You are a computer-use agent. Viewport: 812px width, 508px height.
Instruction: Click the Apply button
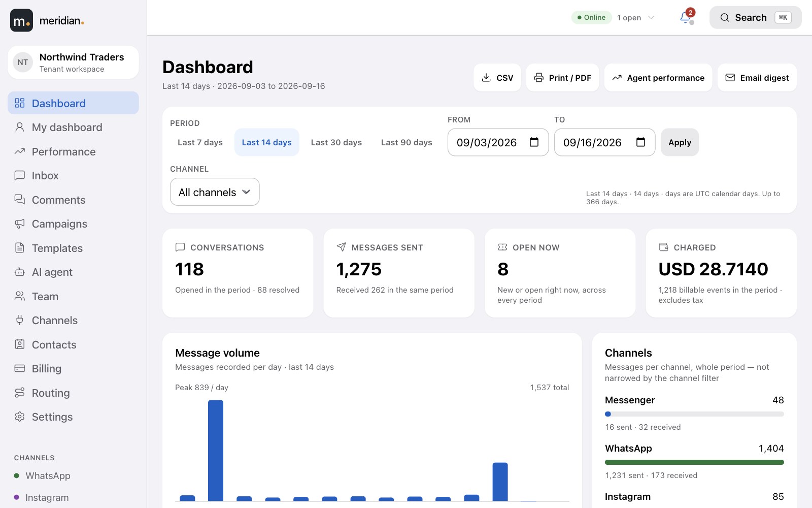tap(680, 142)
